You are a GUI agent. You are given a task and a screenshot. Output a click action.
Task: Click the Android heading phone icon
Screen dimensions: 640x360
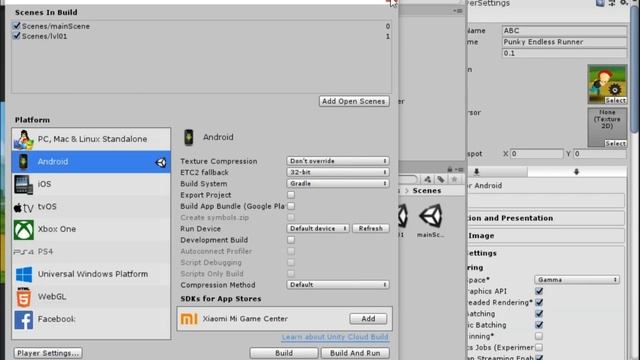189,138
